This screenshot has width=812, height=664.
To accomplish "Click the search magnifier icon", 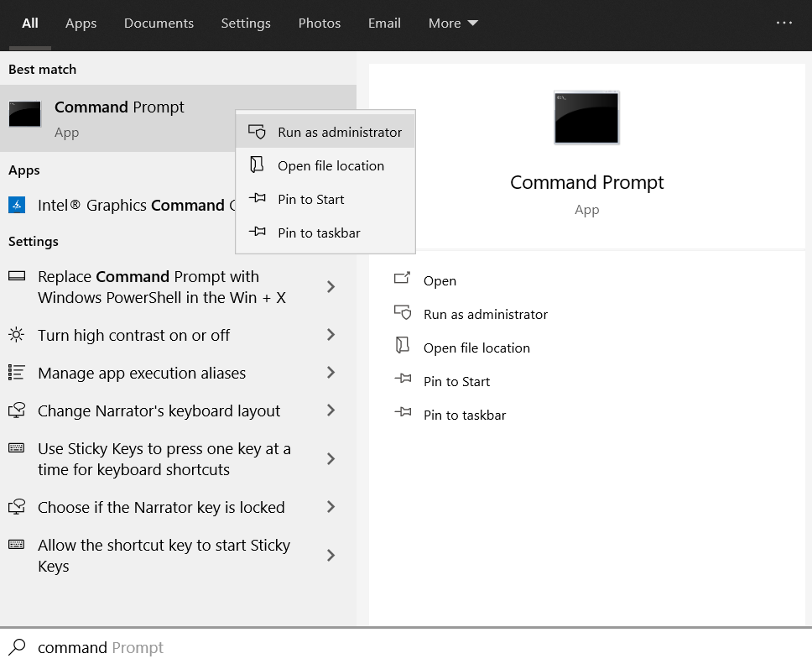I will click(17, 647).
